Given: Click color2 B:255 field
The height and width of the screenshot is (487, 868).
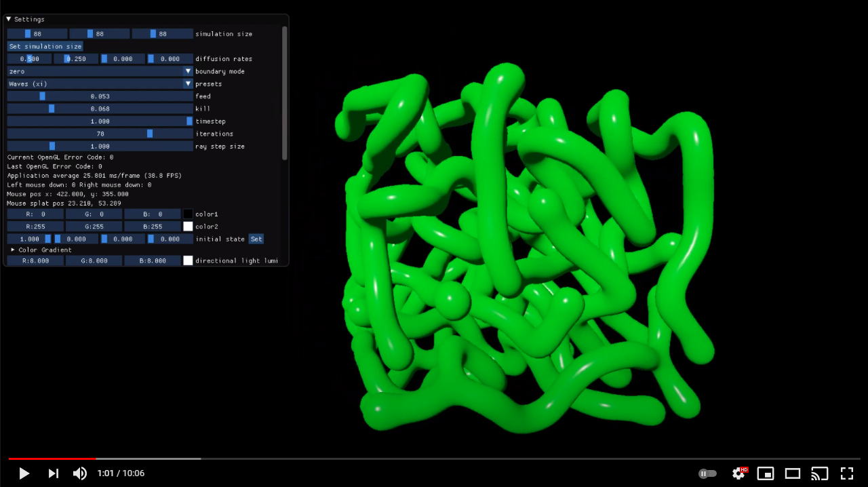Looking at the screenshot, I should (x=153, y=227).
